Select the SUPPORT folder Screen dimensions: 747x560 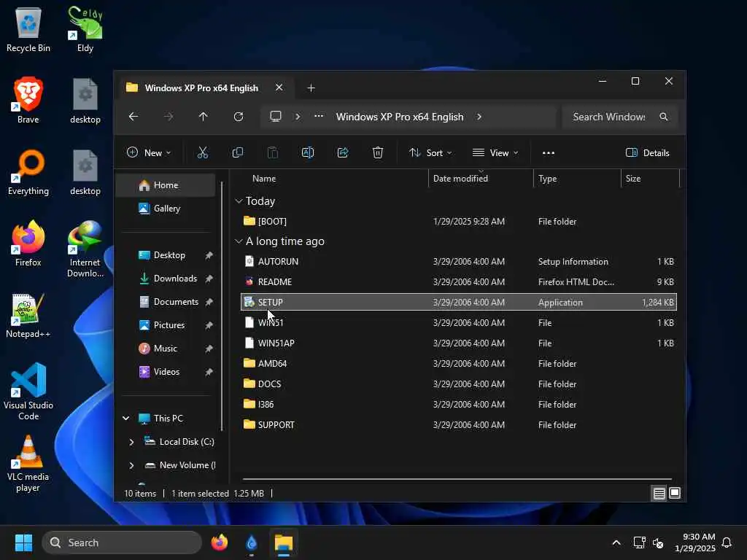[458, 425]
